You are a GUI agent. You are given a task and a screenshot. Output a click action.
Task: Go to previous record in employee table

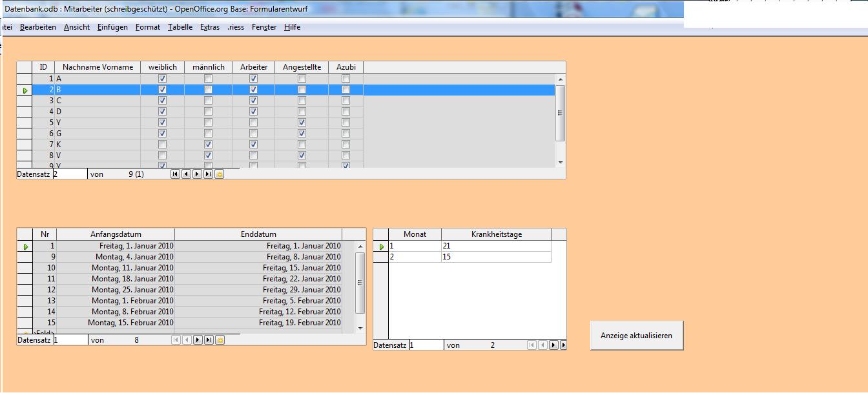tap(187, 174)
